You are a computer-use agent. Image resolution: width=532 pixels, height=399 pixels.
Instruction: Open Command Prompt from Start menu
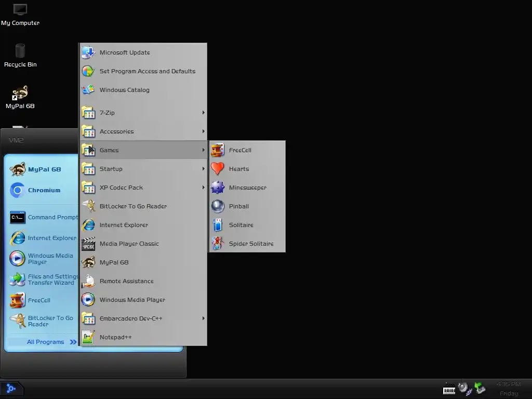pyautogui.click(x=42, y=217)
